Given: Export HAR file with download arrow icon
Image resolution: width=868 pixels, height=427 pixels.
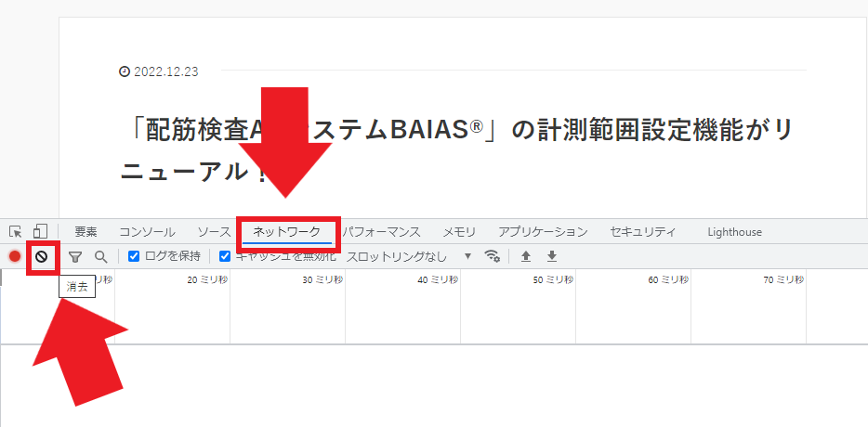Looking at the screenshot, I should tap(552, 256).
